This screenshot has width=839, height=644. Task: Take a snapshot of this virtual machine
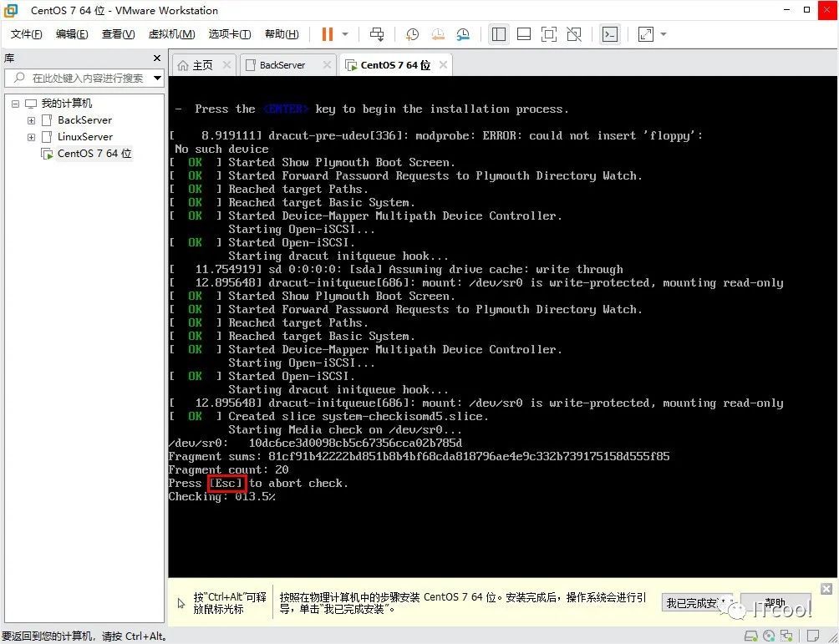pyautogui.click(x=412, y=34)
